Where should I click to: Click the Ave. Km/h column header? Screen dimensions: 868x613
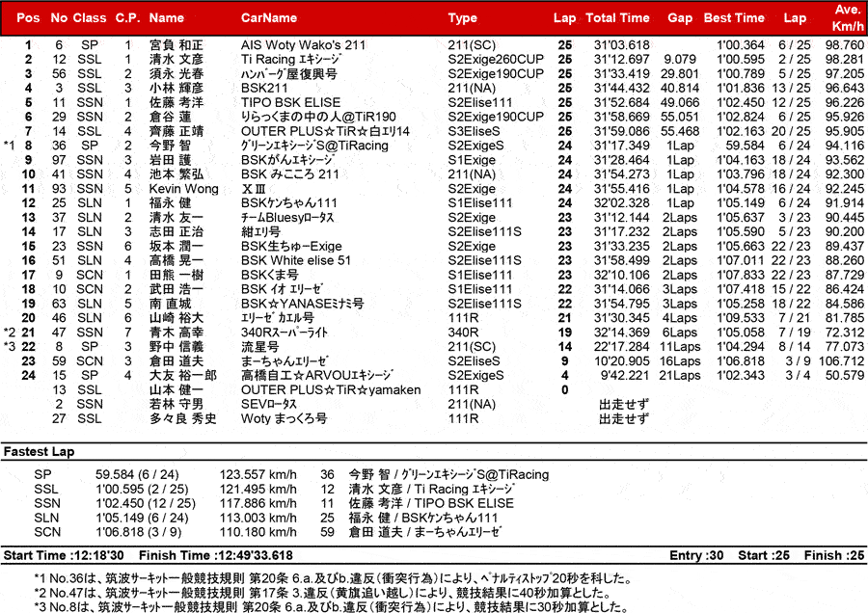848,17
